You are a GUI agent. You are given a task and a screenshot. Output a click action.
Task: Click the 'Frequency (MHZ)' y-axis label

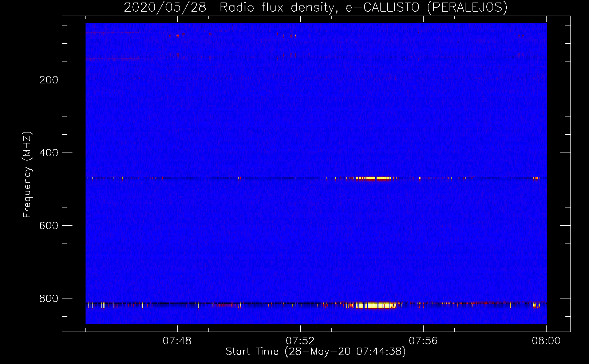tap(27, 175)
